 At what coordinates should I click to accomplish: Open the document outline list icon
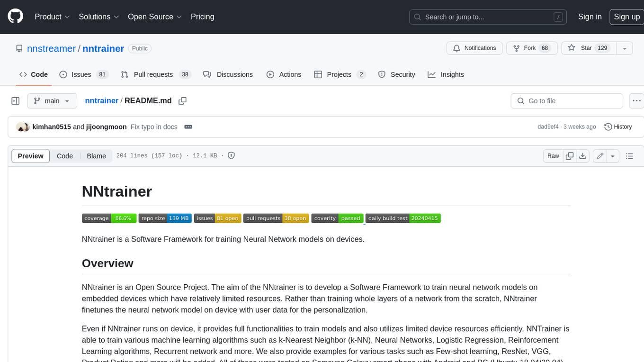click(x=629, y=156)
